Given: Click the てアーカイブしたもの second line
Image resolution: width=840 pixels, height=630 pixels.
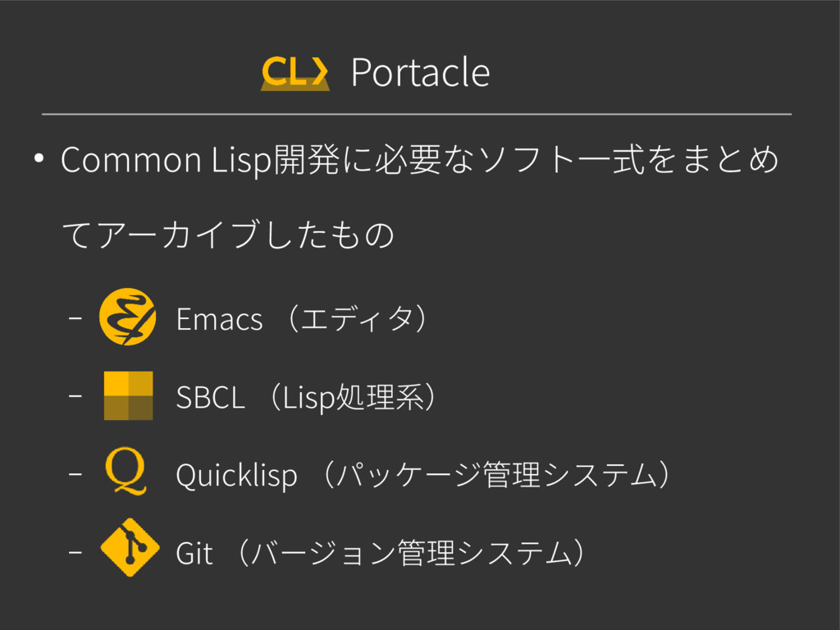Looking at the screenshot, I should coord(229,235).
